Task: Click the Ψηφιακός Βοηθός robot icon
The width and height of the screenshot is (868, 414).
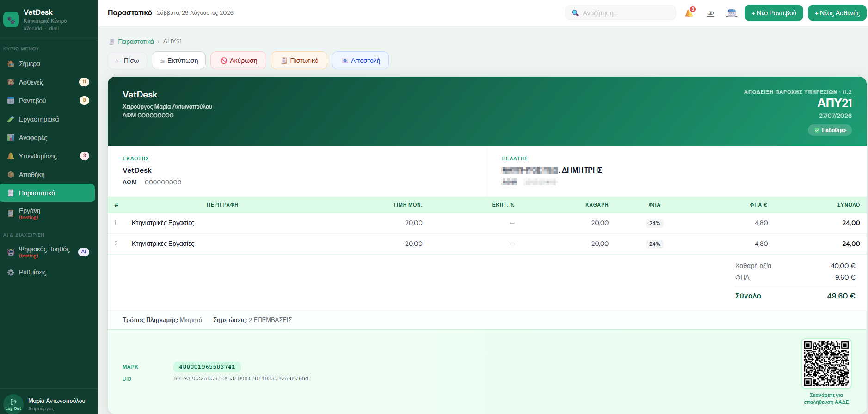Action: click(x=11, y=252)
